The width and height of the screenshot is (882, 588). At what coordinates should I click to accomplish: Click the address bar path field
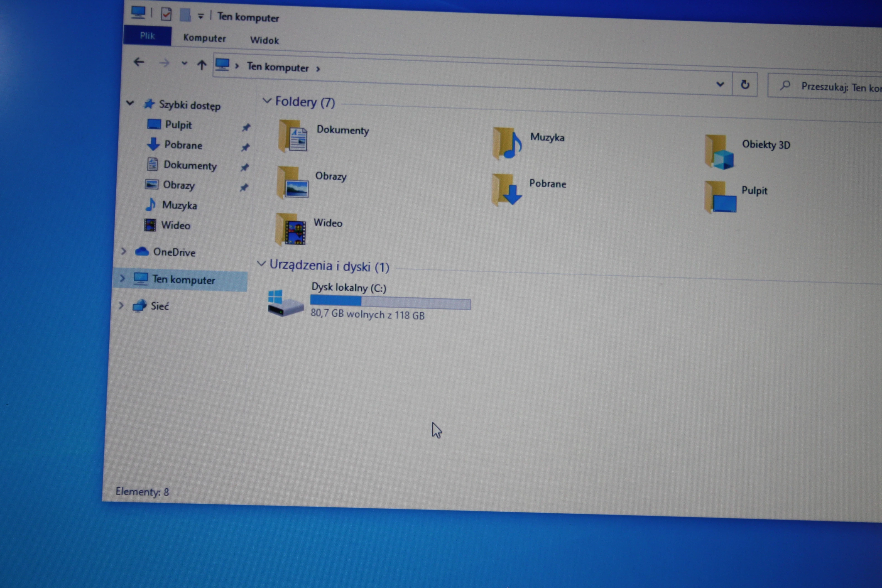coord(473,74)
